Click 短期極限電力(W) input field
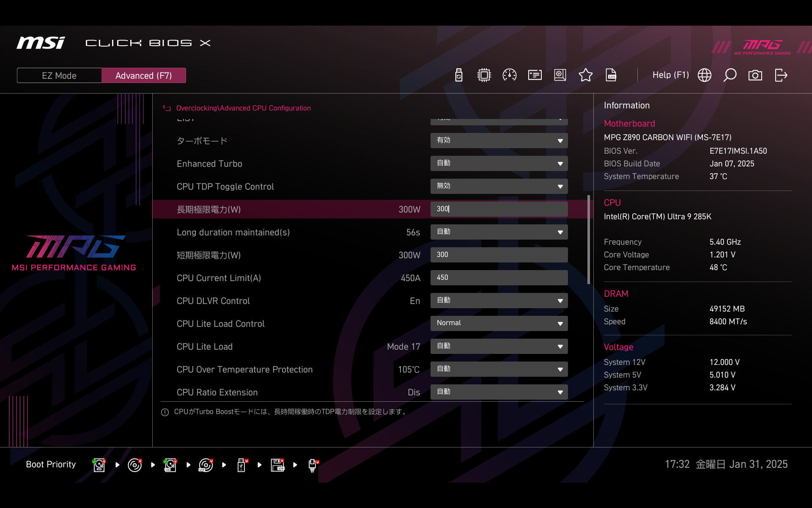This screenshot has height=508, width=812. 499,255
